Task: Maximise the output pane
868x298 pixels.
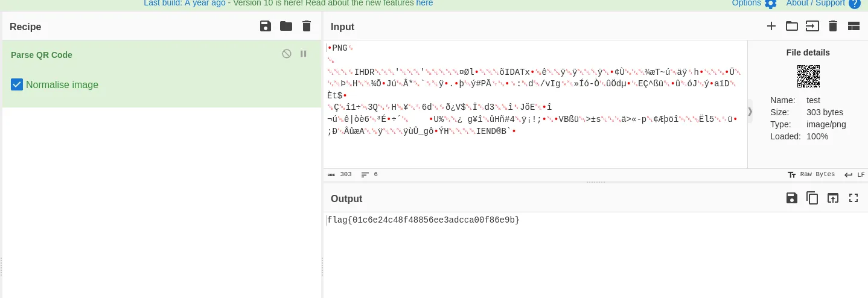Action: click(x=854, y=198)
